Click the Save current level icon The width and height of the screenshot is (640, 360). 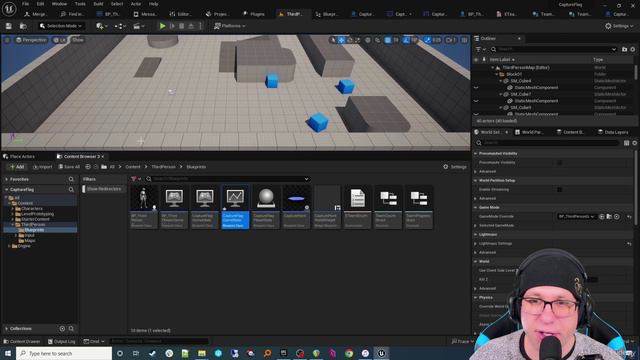pos(9,26)
